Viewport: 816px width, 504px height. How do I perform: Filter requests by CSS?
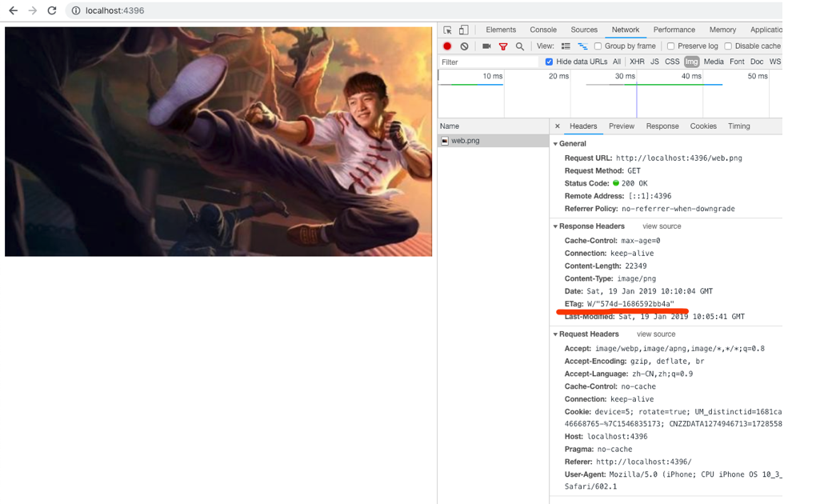672,62
